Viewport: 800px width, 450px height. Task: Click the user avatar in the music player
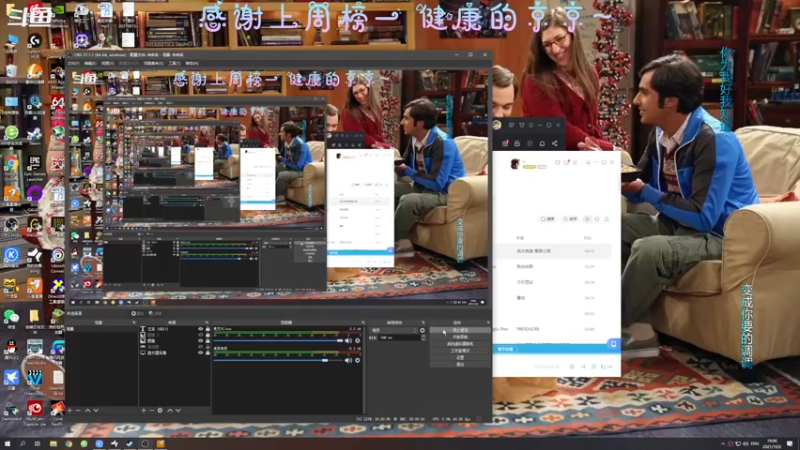click(x=515, y=164)
